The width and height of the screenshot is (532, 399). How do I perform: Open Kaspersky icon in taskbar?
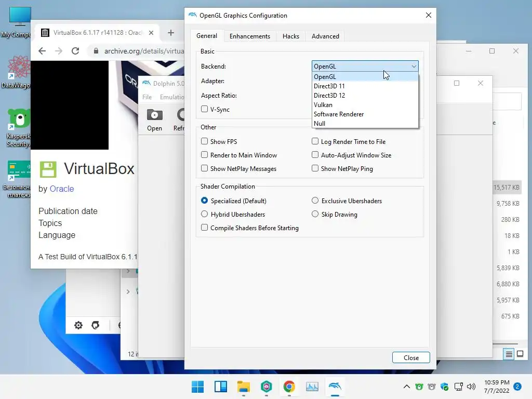coord(267,387)
